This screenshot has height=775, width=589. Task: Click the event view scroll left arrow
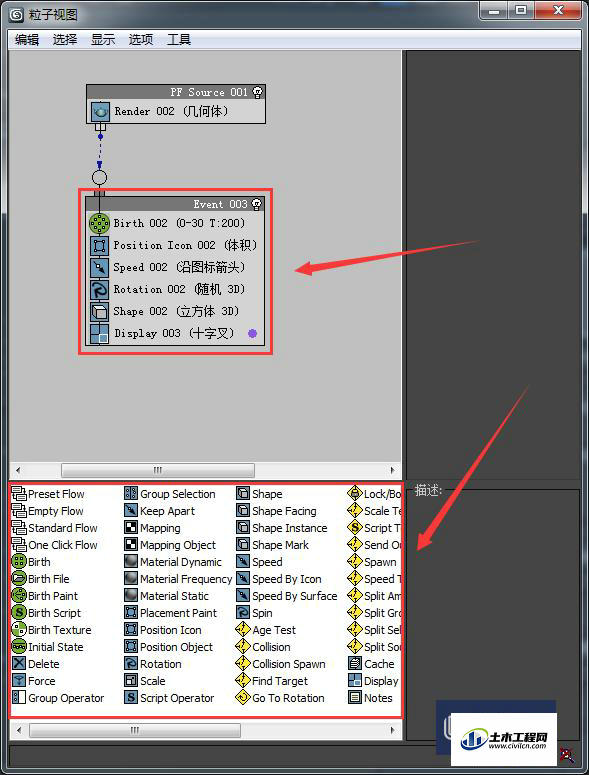coord(19,470)
